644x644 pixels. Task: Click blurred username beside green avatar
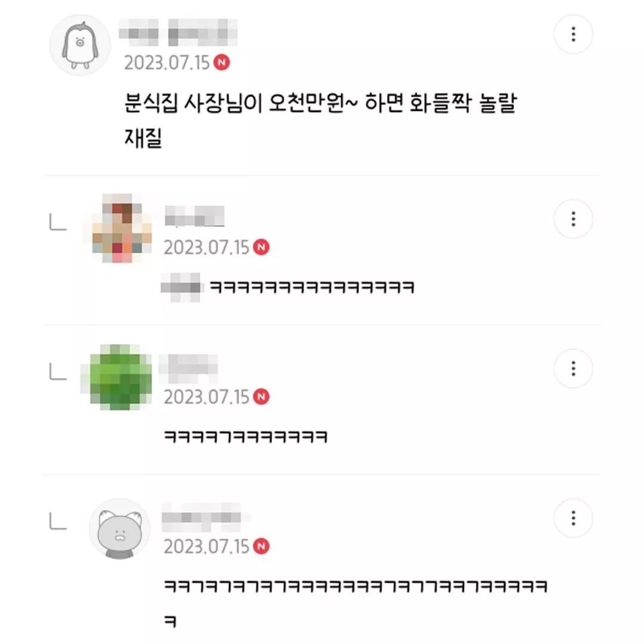point(188,364)
